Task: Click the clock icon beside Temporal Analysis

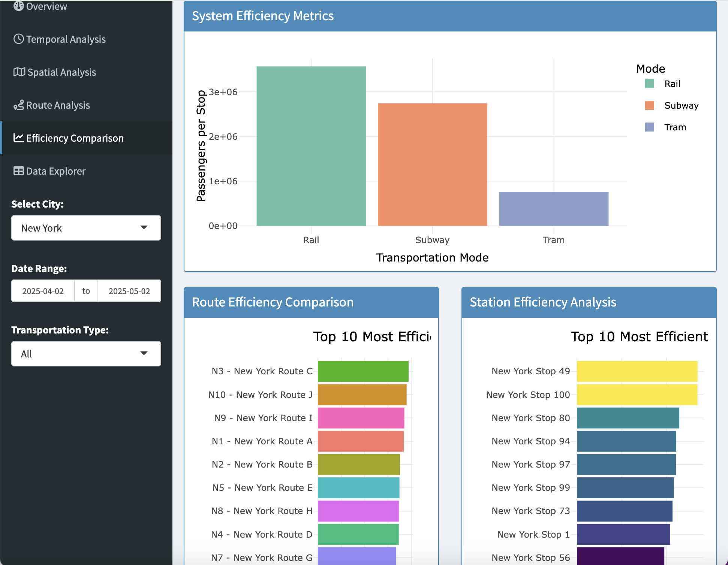Action: 18,39
